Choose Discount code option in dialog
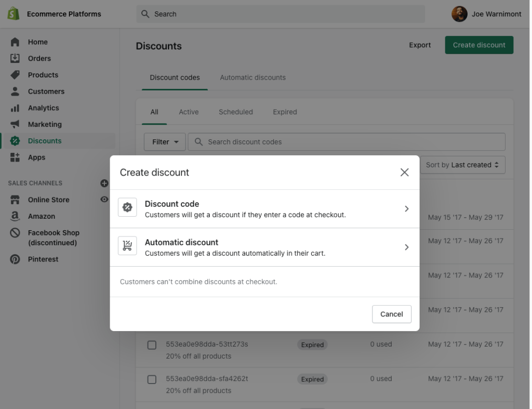The height and width of the screenshot is (409, 532). coord(264,209)
